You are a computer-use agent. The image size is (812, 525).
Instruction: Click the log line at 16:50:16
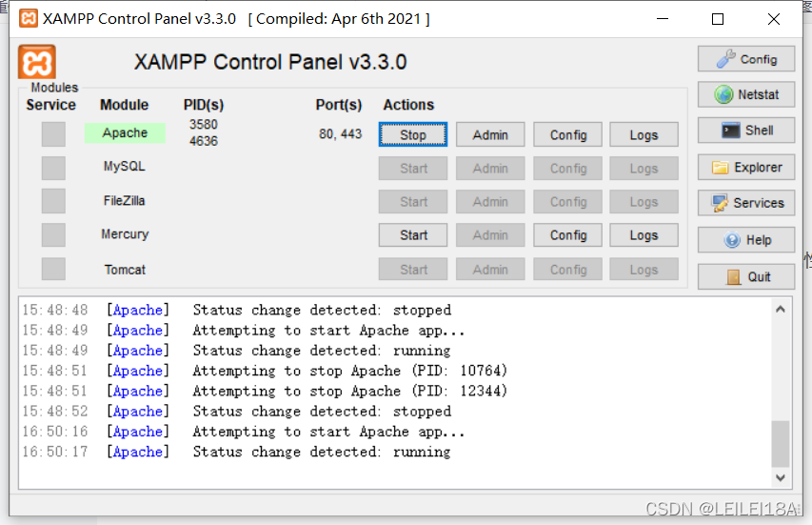click(x=244, y=432)
